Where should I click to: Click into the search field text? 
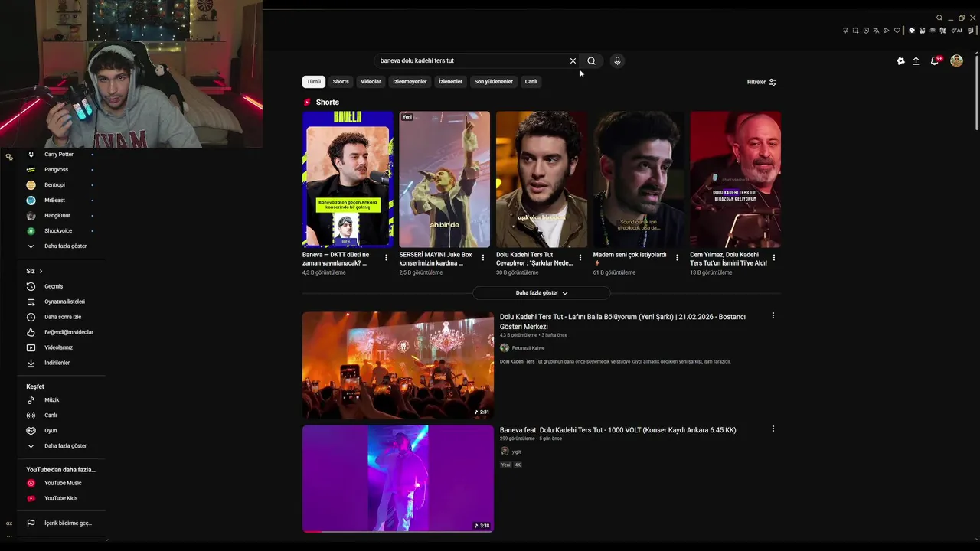click(x=417, y=60)
